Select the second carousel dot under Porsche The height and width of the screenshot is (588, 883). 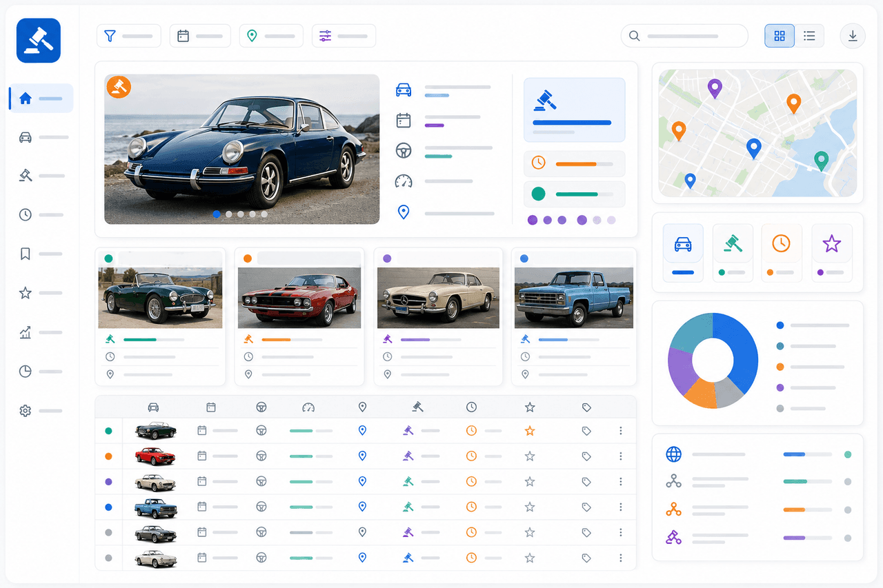coord(229,214)
